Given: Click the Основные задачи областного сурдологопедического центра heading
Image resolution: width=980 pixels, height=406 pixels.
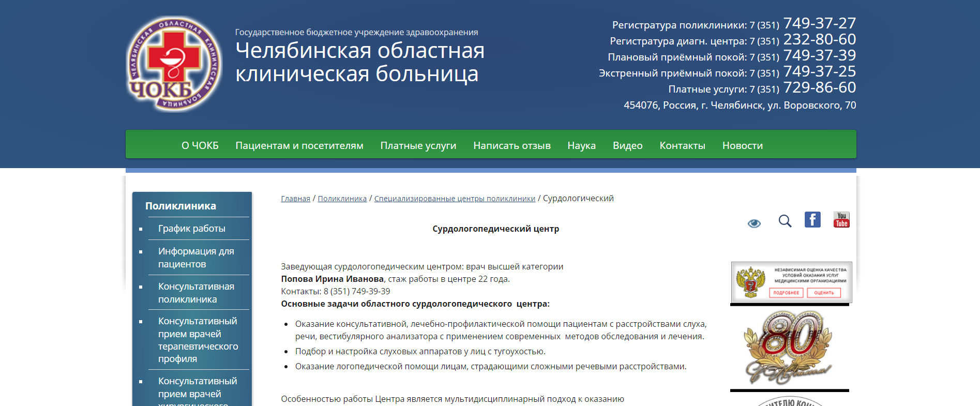Looking at the screenshot, I should (x=415, y=304).
